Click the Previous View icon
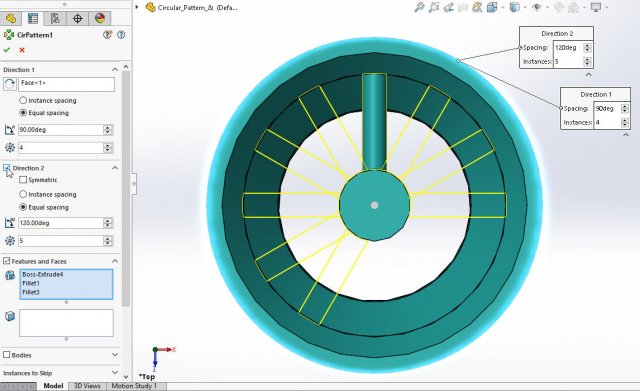The width and height of the screenshot is (640, 391). pyautogui.click(x=448, y=7)
